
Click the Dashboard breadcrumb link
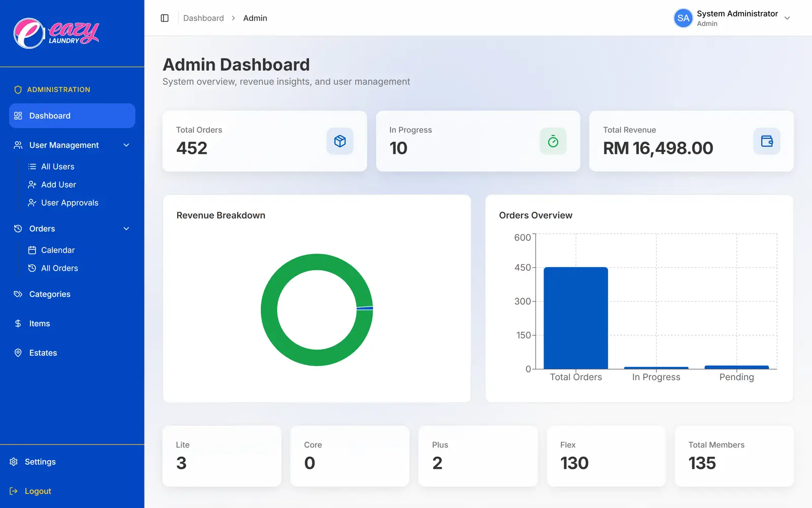pos(204,18)
